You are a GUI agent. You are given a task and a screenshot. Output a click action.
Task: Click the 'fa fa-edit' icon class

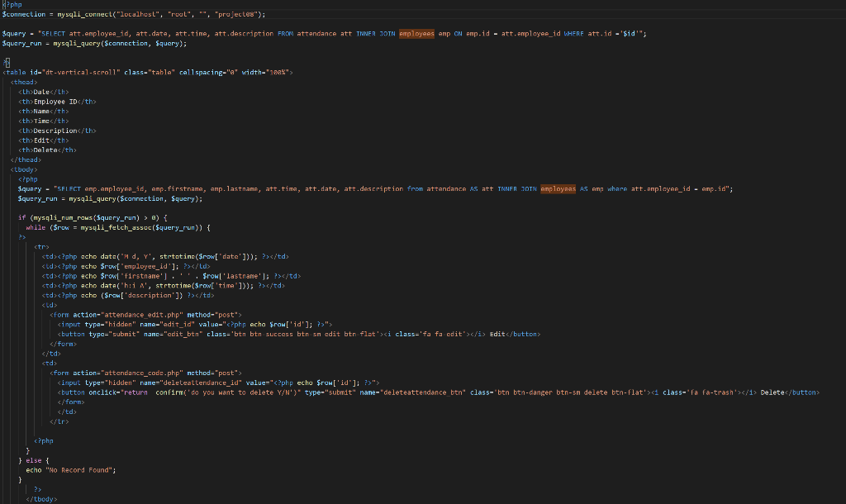[x=443, y=335]
